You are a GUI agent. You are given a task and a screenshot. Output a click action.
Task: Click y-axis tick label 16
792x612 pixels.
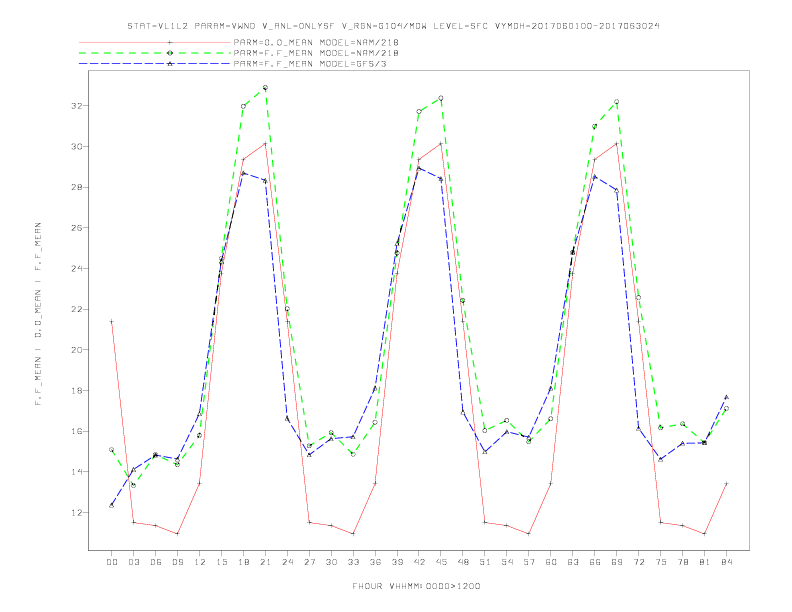(78, 431)
